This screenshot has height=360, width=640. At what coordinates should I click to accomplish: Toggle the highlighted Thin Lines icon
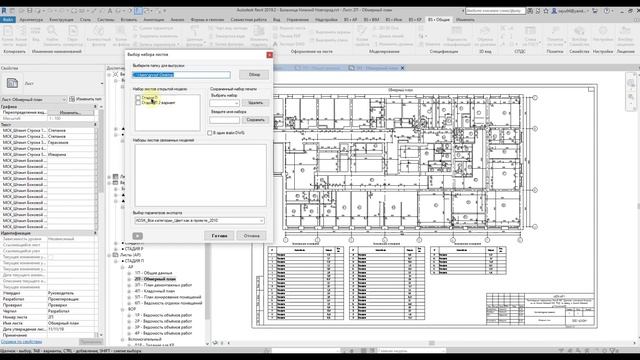(x=138, y=11)
